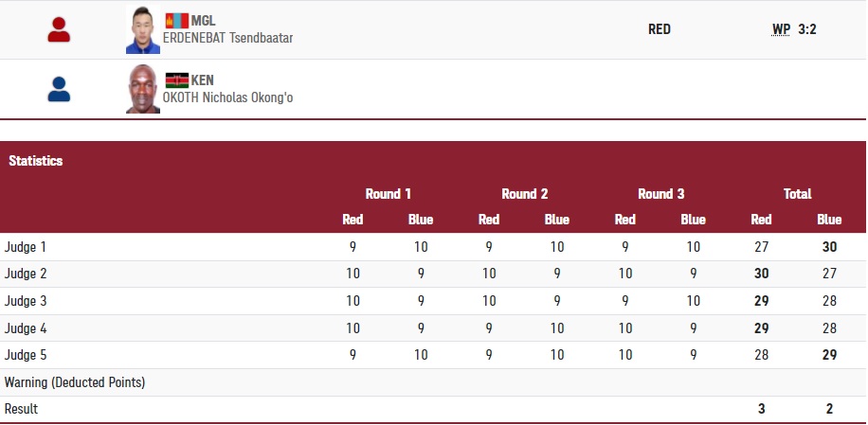The image size is (868, 425).
Task: Click the Mongolia flag icon
Action: [177, 21]
